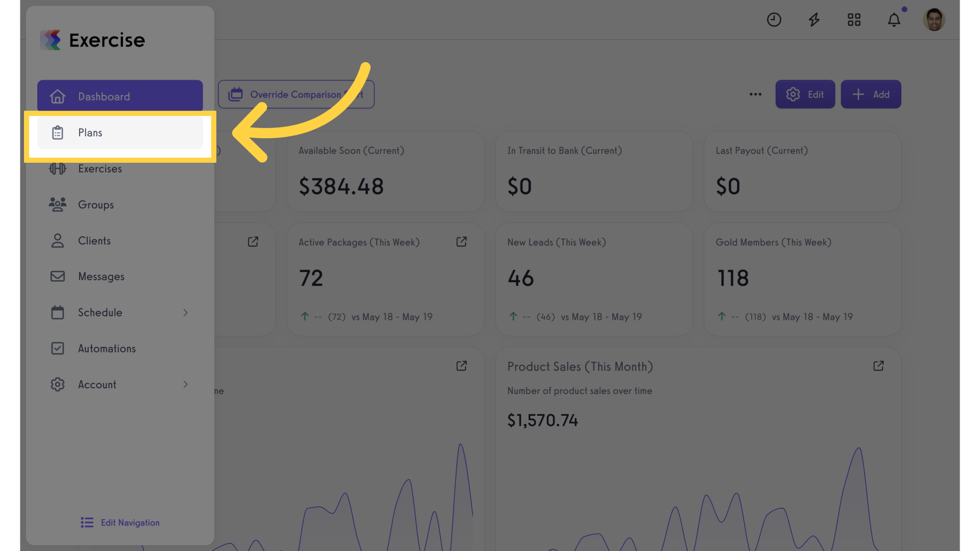Click Active Packages value 72

(311, 279)
